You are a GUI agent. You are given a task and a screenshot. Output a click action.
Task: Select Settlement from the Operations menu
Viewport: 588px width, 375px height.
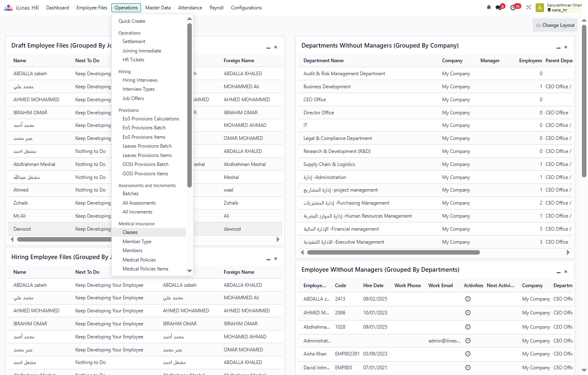(x=134, y=41)
